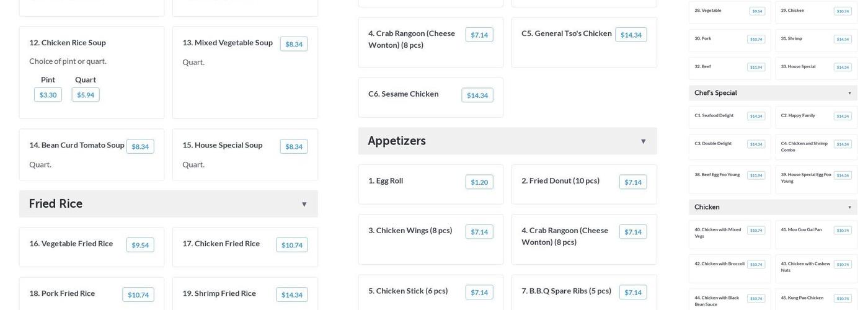The height and width of the screenshot is (310, 868).
Task: Collapse the Chef's Special category arrow
Action: pos(849,93)
